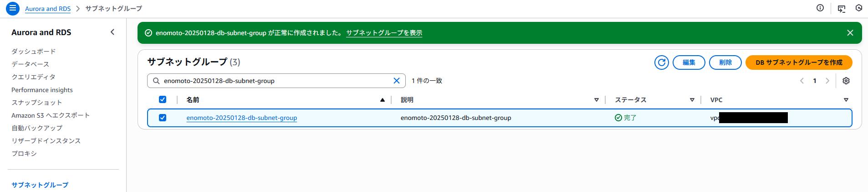This screenshot has width=868, height=192.
Task: Click the サブネットグループ breadcrumb text
Action: coord(114,9)
